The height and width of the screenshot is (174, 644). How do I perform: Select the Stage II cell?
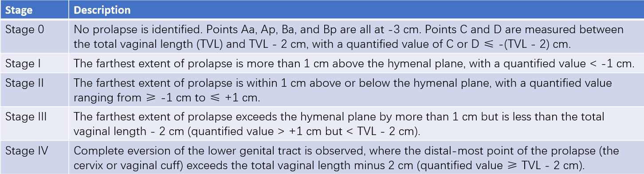coord(34,90)
